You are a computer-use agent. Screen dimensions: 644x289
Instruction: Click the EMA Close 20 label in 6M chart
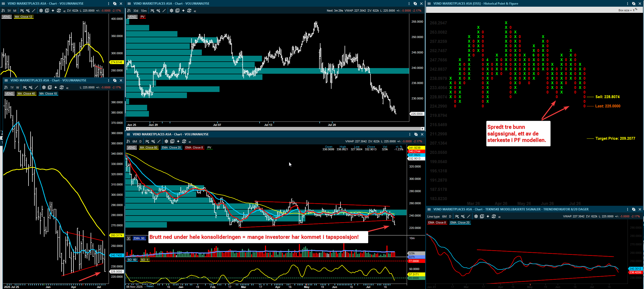click(171, 147)
